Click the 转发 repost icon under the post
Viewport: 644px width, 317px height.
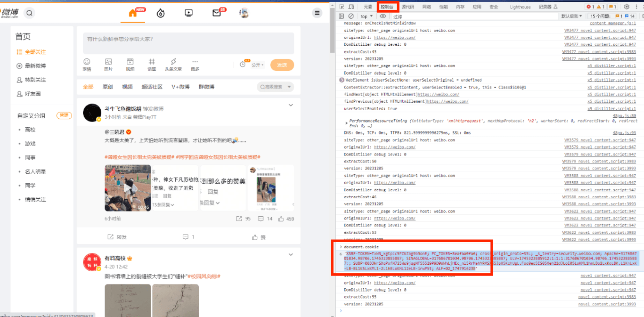117,237
